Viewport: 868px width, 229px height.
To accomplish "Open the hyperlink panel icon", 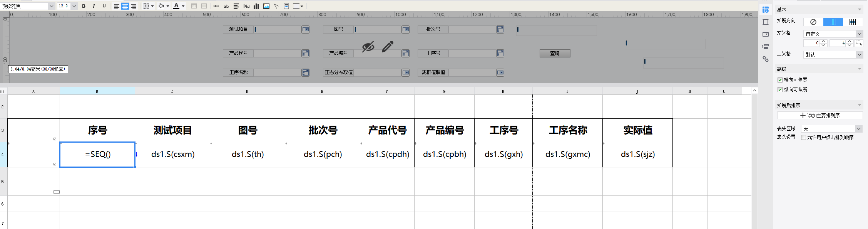I will 766,59.
